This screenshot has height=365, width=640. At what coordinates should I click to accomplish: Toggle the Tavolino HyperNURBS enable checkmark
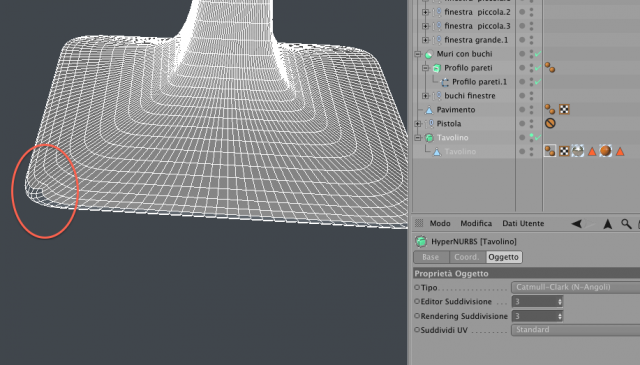tap(538, 138)
